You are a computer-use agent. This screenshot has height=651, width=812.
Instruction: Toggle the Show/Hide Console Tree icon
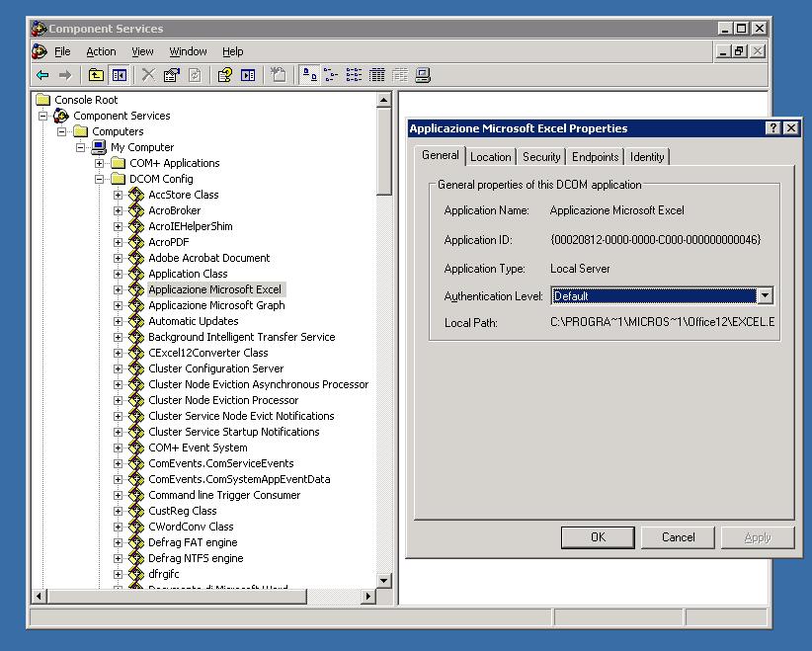(120, 76)
